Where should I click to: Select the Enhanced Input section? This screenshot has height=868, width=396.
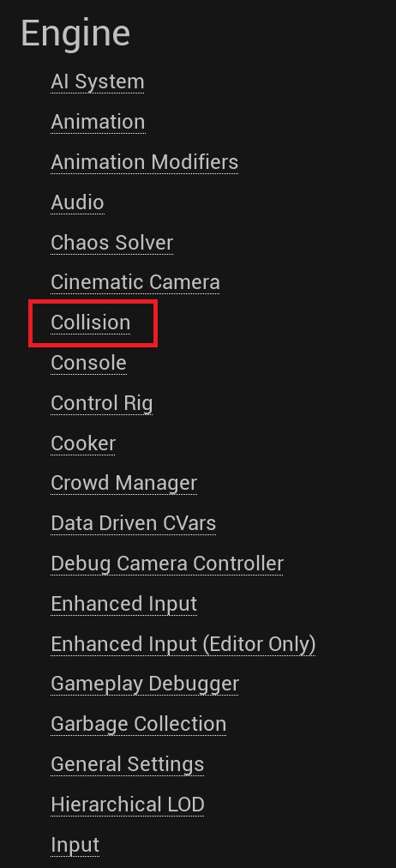tap(124, 604)
